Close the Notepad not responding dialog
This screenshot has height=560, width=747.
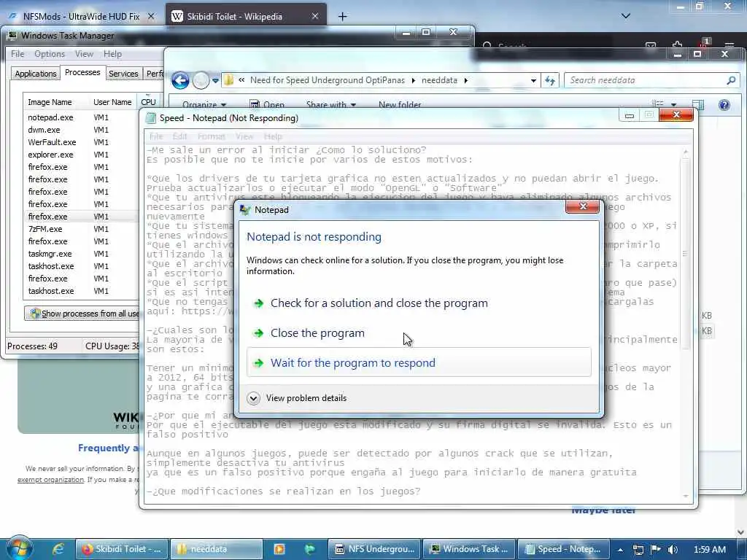pyautogui.click(x=582, y=206)
